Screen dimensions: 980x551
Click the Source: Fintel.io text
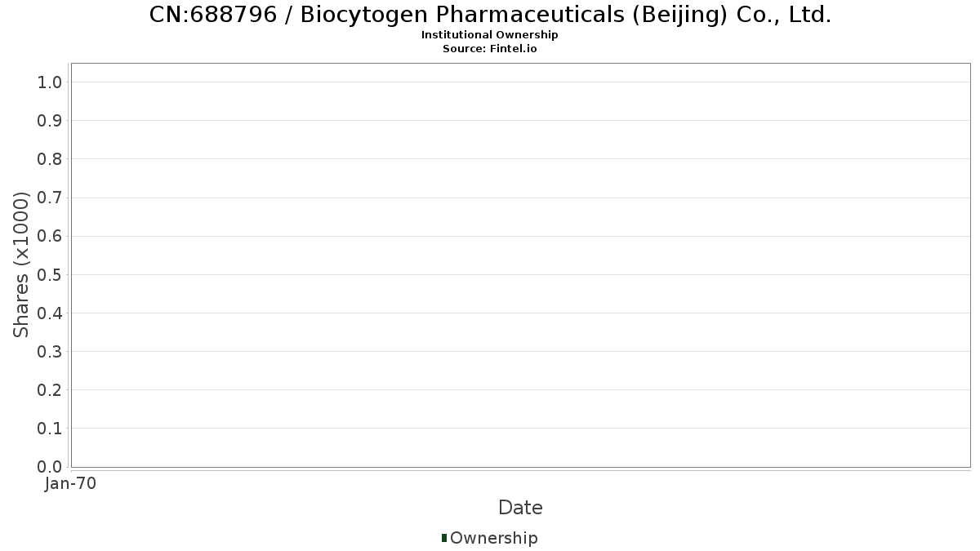point(490,49)
